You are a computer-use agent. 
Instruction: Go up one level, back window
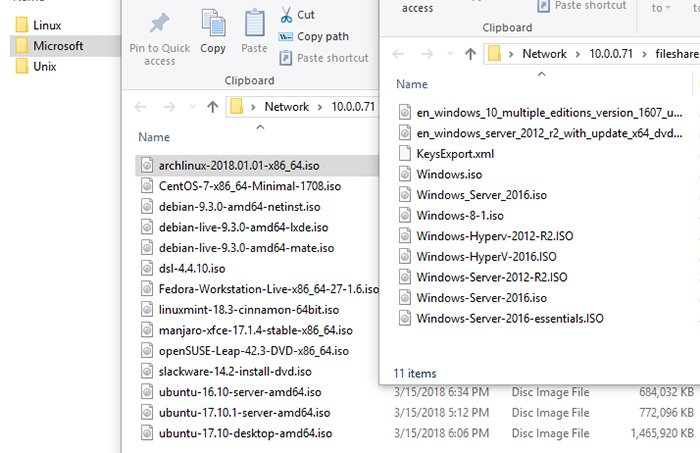pyautogui.click(x=212, y=107)
